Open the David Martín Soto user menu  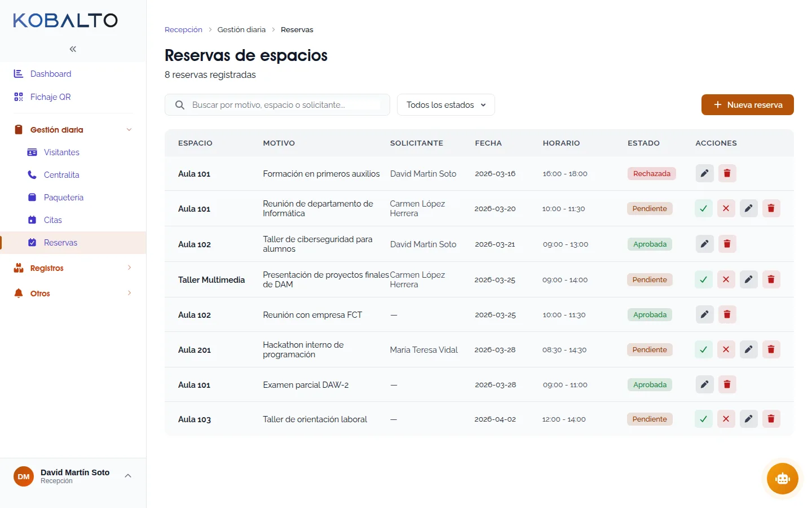coord(73,476)
